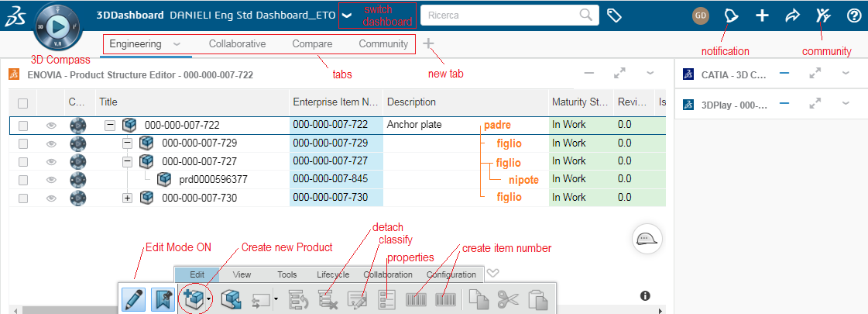Open the Lifecycle toolbar tab
The width and height of the screenshot is (868, 314).
pyautogui.click(x=333, y=274)
